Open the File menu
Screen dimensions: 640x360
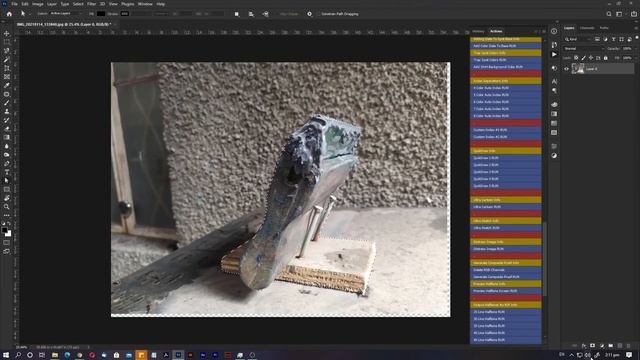click(x=14, y=4)
